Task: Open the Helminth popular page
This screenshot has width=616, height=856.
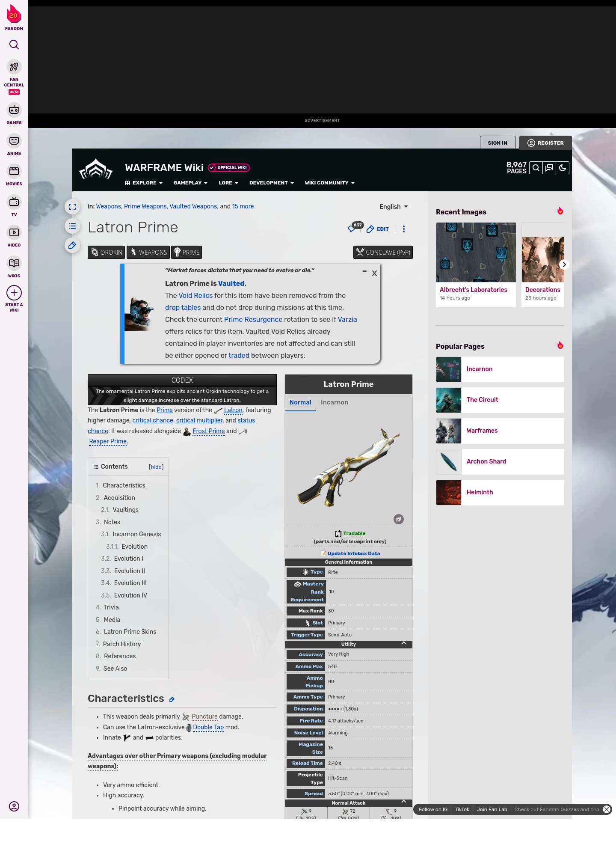Action: pos(500,493)
